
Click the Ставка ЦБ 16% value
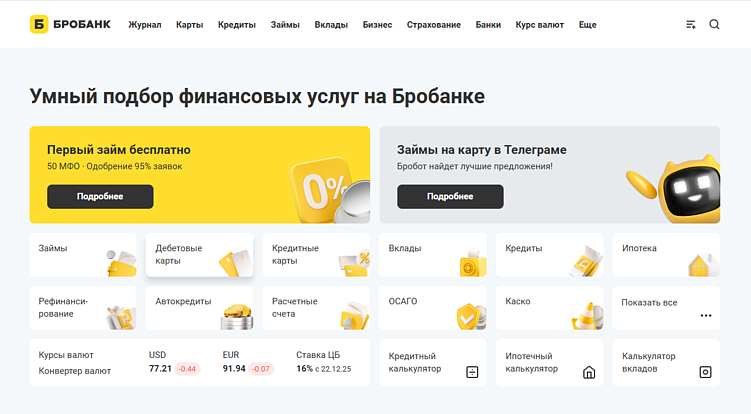pos(304,368)
